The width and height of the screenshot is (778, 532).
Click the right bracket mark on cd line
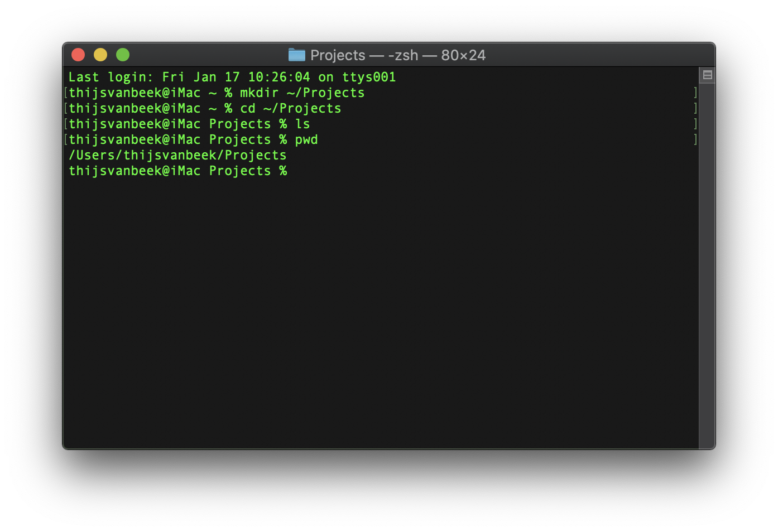(695, 108)
